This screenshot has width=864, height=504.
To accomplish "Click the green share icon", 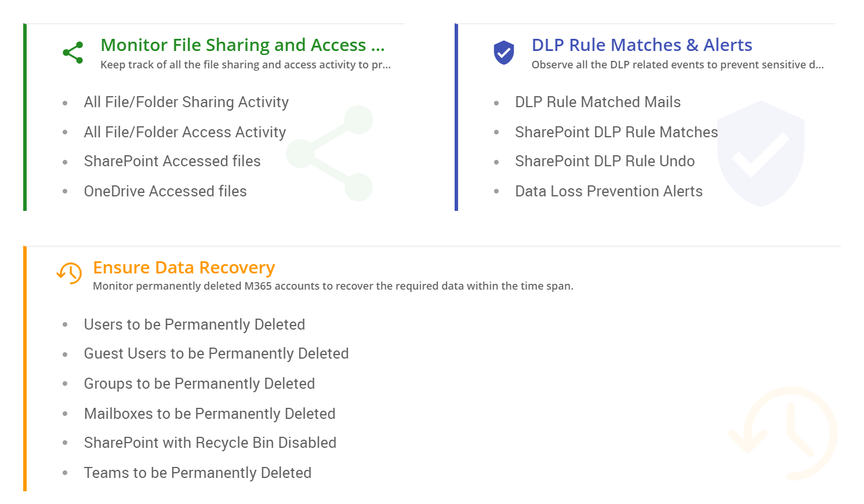I will [x=73, y=53].
